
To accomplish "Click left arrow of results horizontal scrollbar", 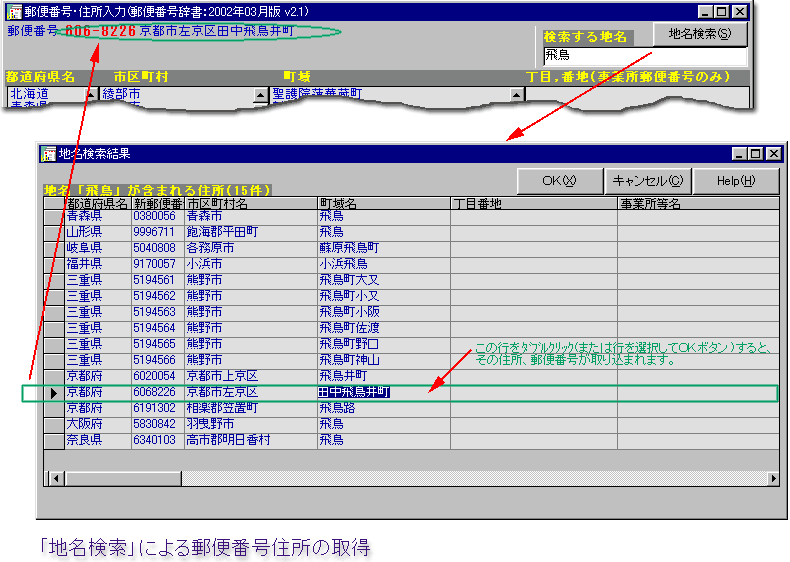I will coord(53,478).
